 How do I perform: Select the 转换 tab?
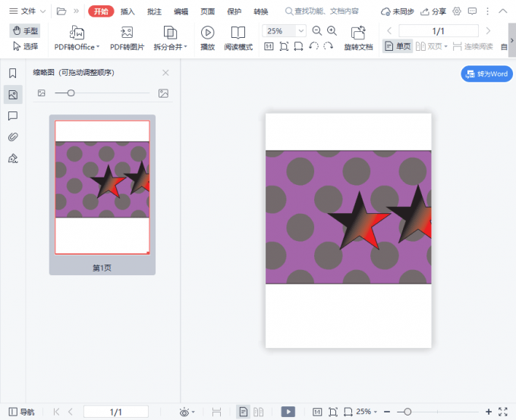pos(260,12)
